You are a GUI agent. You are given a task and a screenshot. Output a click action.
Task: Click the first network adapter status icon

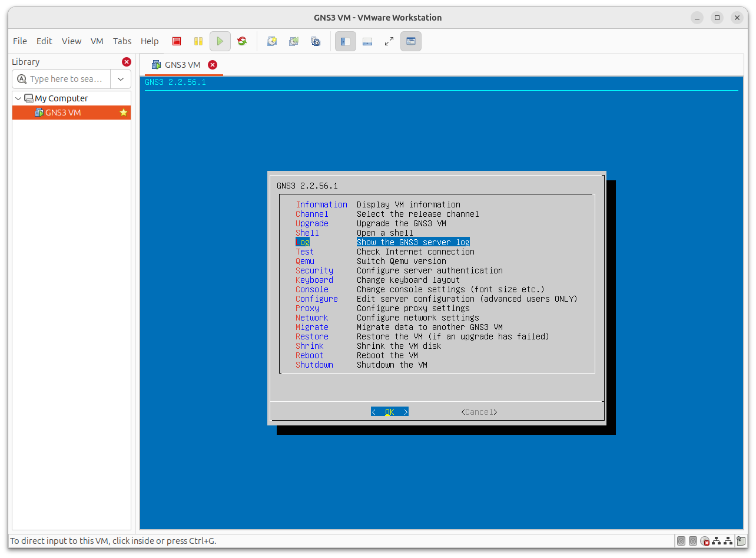tap(717, 541)
